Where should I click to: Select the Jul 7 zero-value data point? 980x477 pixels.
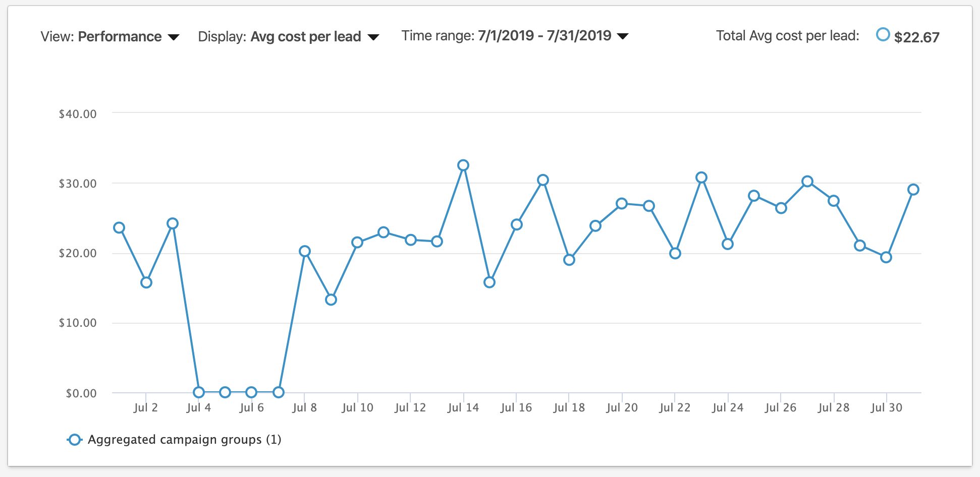pos(278,392)
